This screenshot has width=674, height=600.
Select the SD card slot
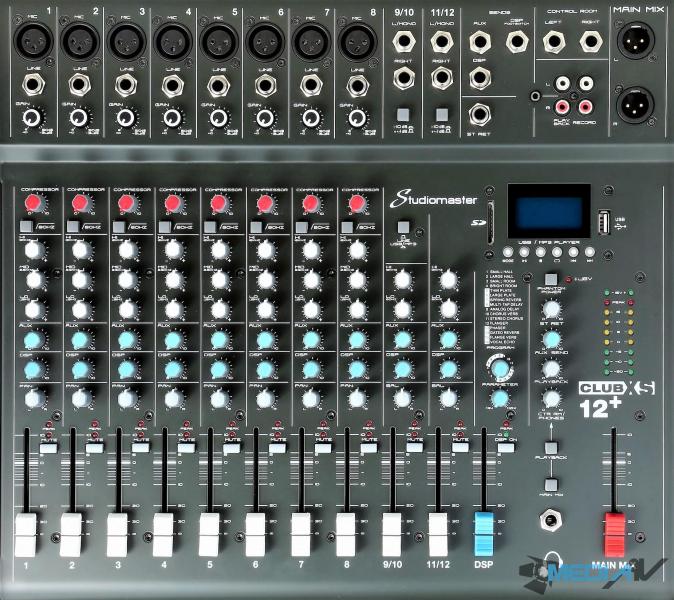click(489, 224)
